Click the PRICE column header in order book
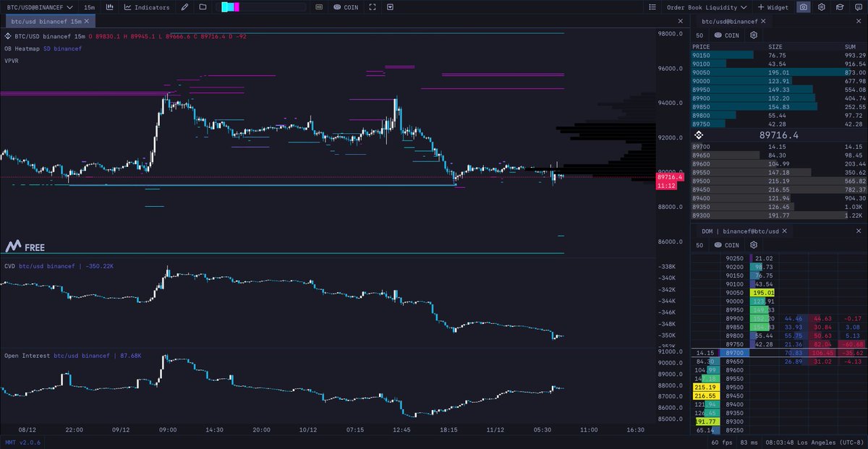 pyautogui.click(x=701, y=46)
